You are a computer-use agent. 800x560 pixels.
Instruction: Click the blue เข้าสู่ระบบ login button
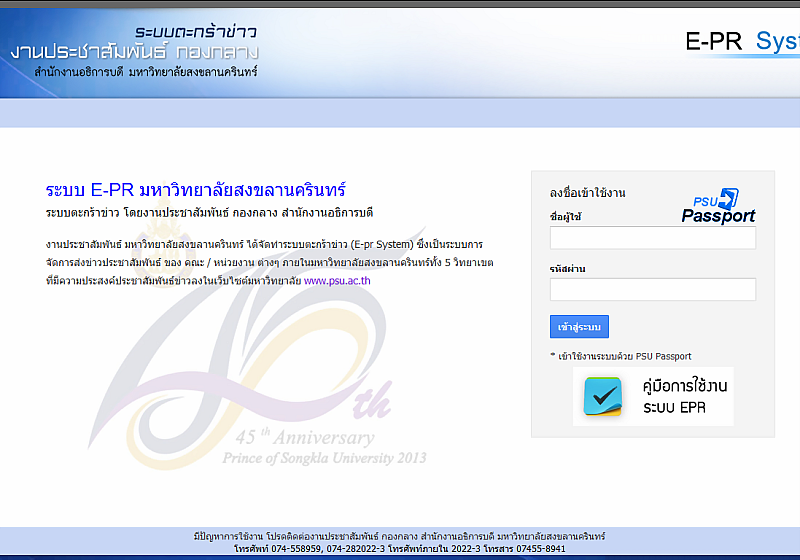pyautogui.click(x=579, y=326)
